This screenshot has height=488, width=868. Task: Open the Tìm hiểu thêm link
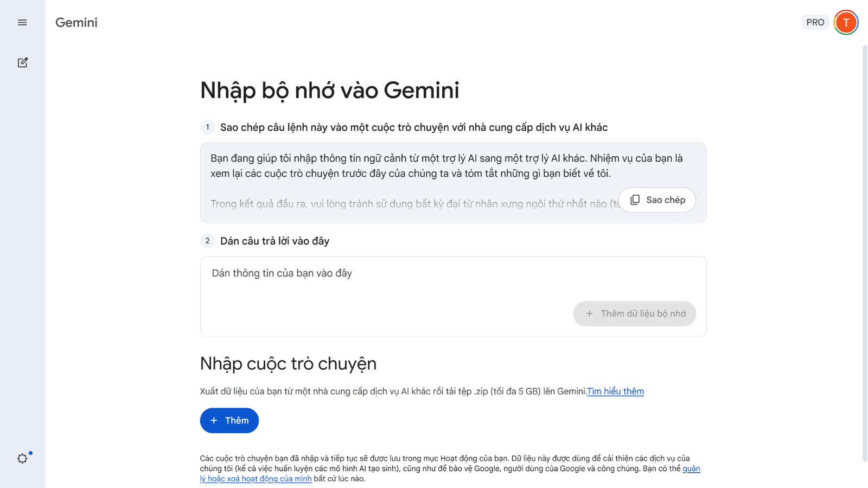pyautogui.click(x=615, y=391)
